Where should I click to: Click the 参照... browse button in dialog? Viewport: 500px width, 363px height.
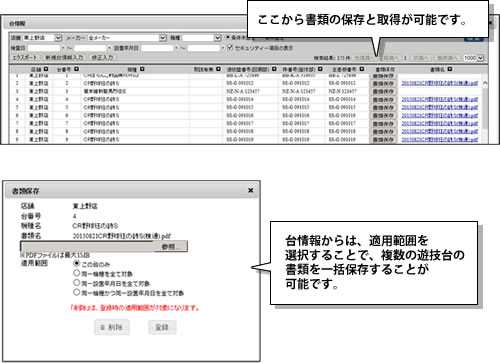pos(171,247)
